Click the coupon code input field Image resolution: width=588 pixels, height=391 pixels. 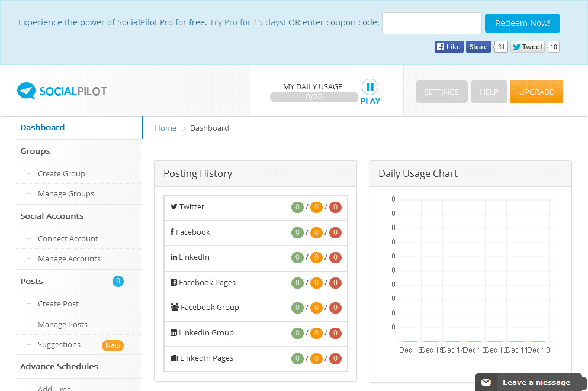[x=432, y=23]
